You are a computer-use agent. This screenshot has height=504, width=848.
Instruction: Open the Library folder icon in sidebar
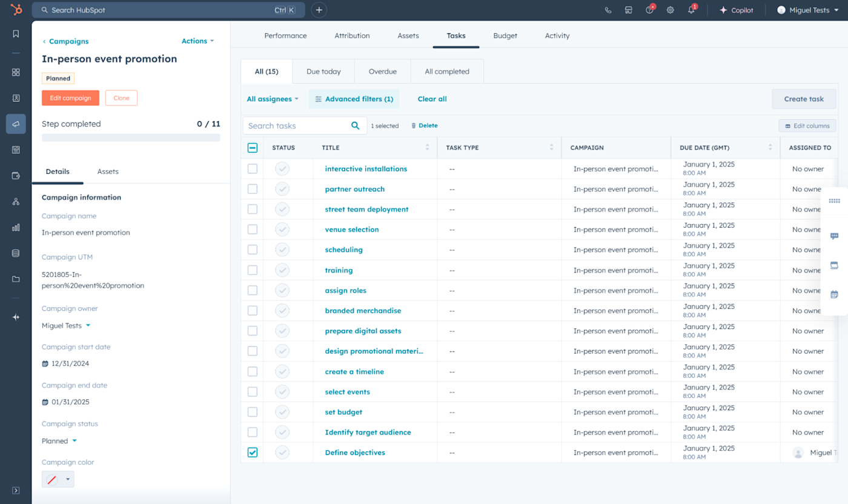[16, 279]
